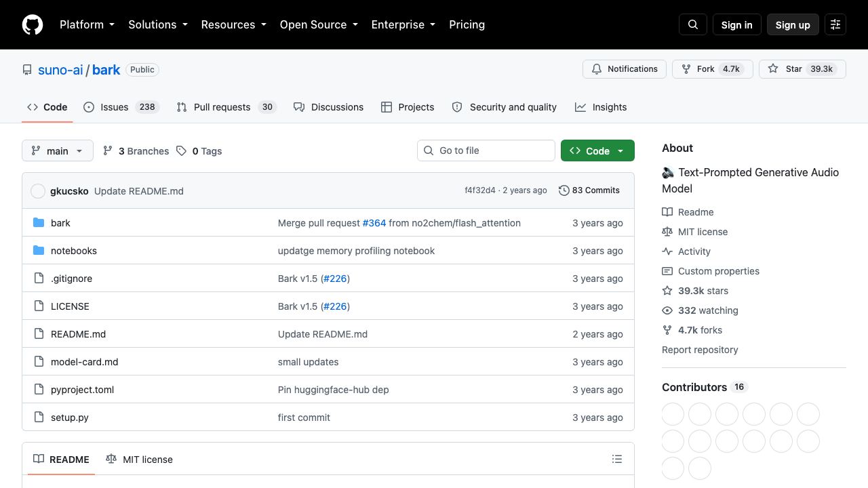Click the bark folder icon
Screen dimensions: 868x488
(x=39, y=223)
